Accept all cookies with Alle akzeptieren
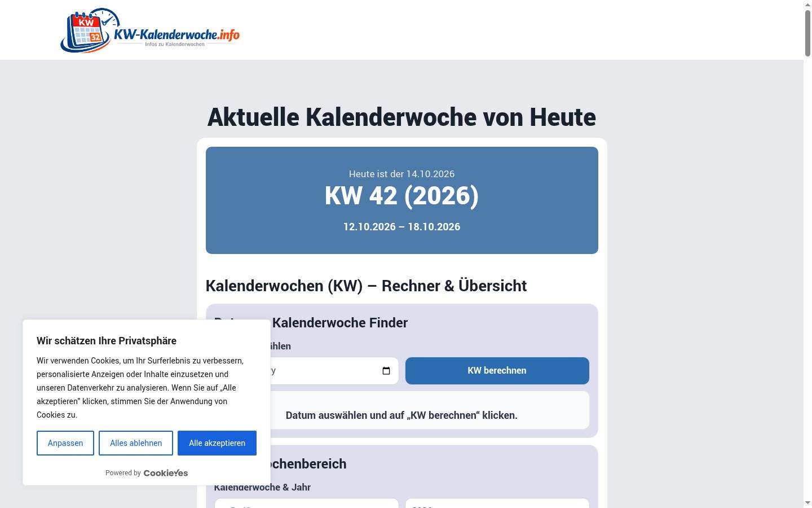The image size is (812, 508). point(217,443)
